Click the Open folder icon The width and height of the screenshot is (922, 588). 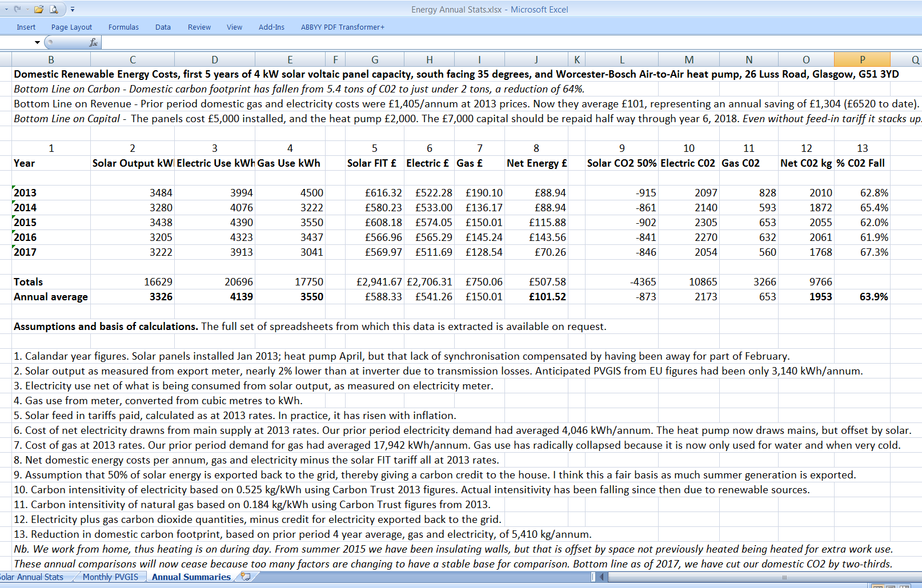tap(39, 9)
